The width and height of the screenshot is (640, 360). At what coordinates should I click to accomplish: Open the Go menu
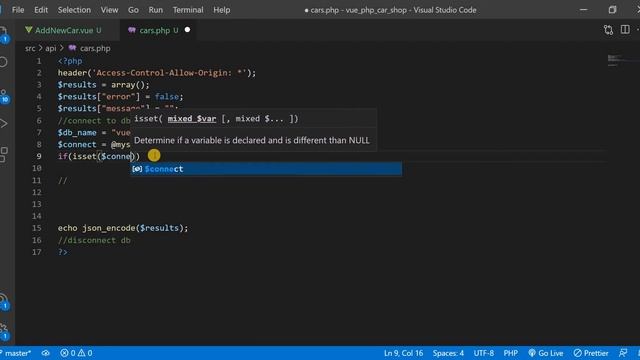133,10
